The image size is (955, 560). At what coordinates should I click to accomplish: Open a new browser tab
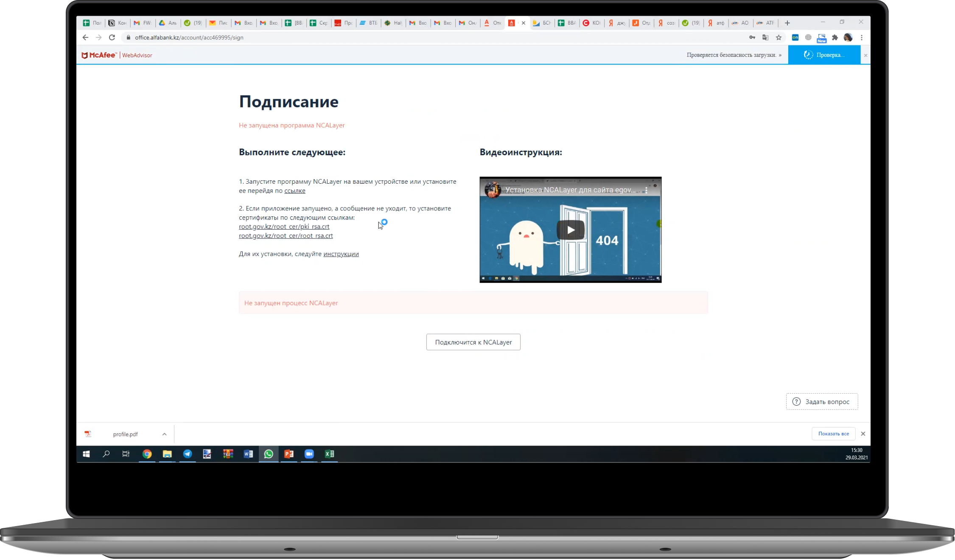[787, 23]
